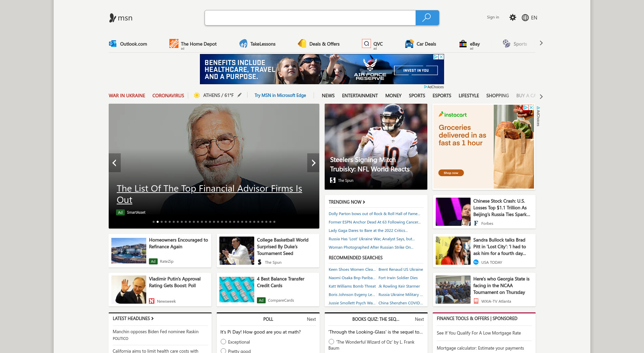
Task: Open Chinese Stock Crash story thumbnail
Action: click(453, 212)
